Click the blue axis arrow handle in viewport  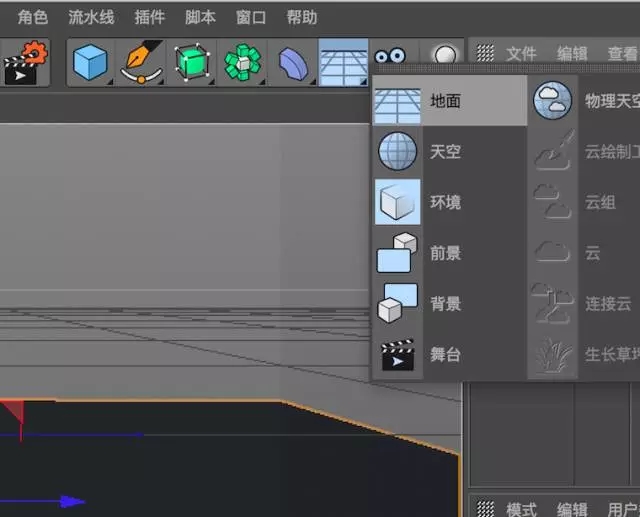[73, 501]
